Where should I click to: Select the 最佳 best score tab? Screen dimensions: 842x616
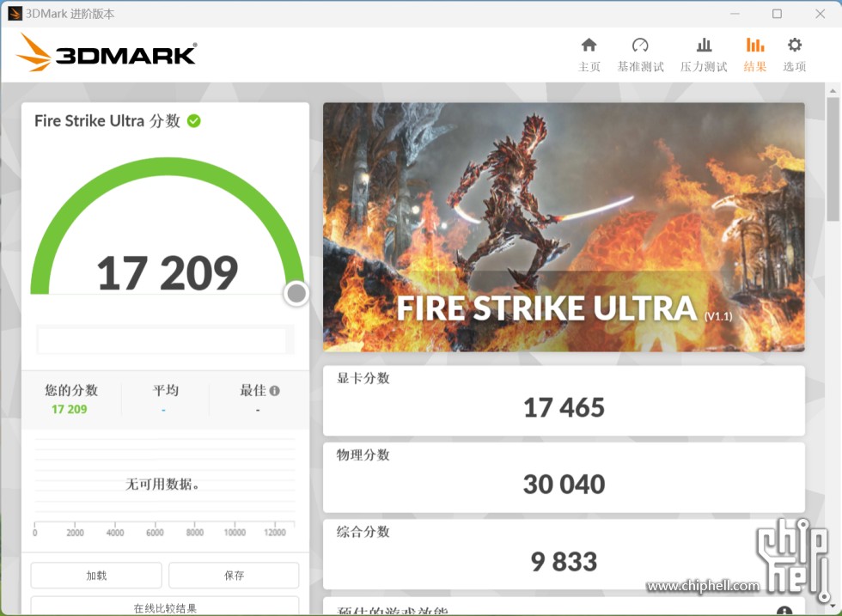(255, 389)
